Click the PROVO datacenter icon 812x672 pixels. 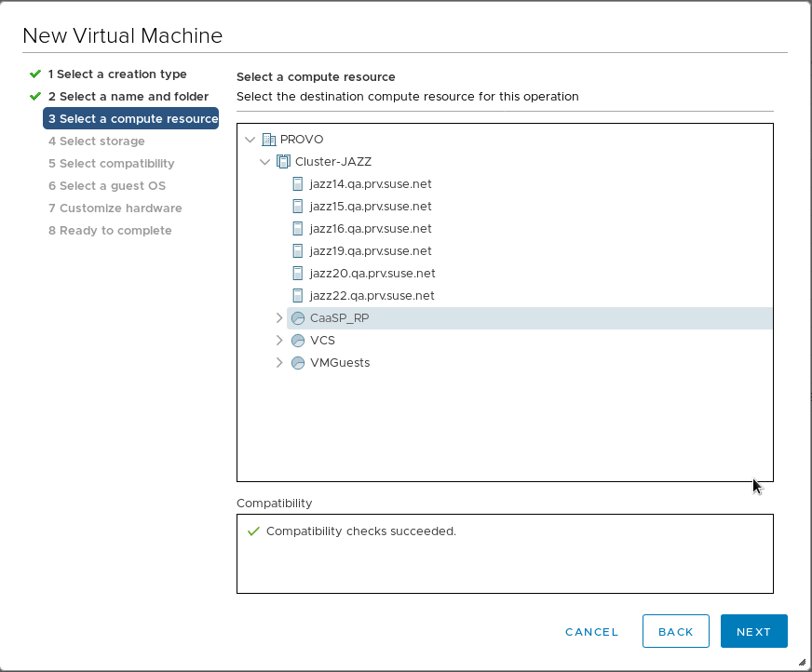(269, 140)
